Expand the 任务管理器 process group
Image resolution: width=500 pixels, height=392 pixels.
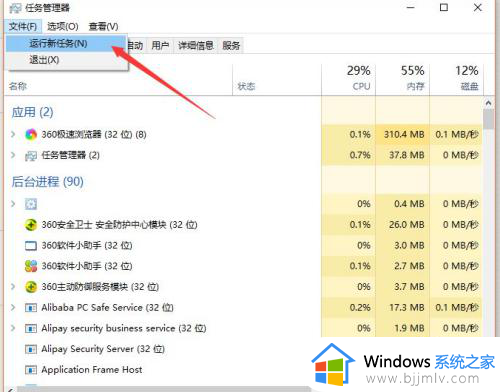click(x=13, y=155)
